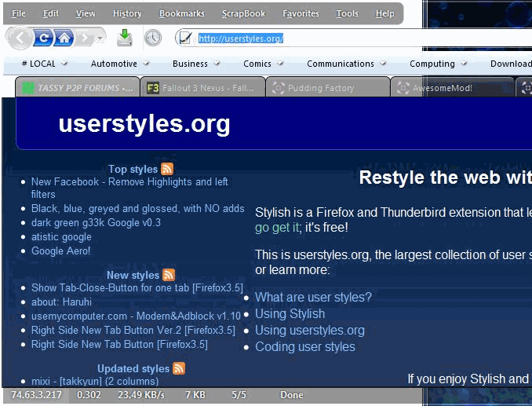Open the Home page button
The height and width of the screenshot is (406, 532).
64,38
